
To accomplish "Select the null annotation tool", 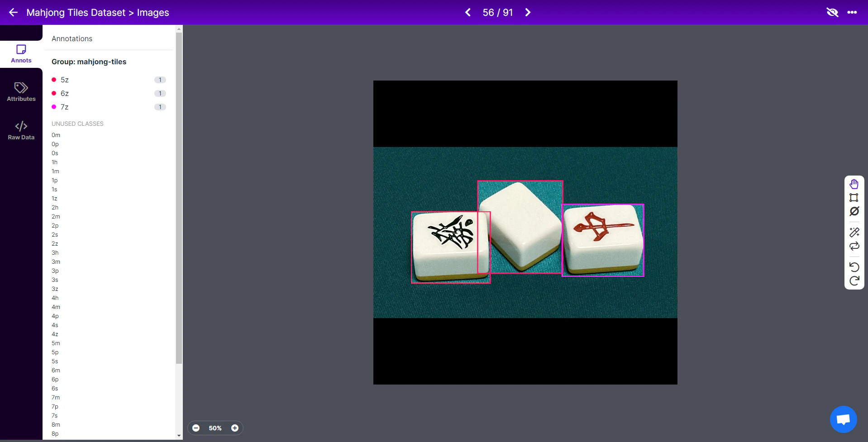I will [x=854, y=211].
